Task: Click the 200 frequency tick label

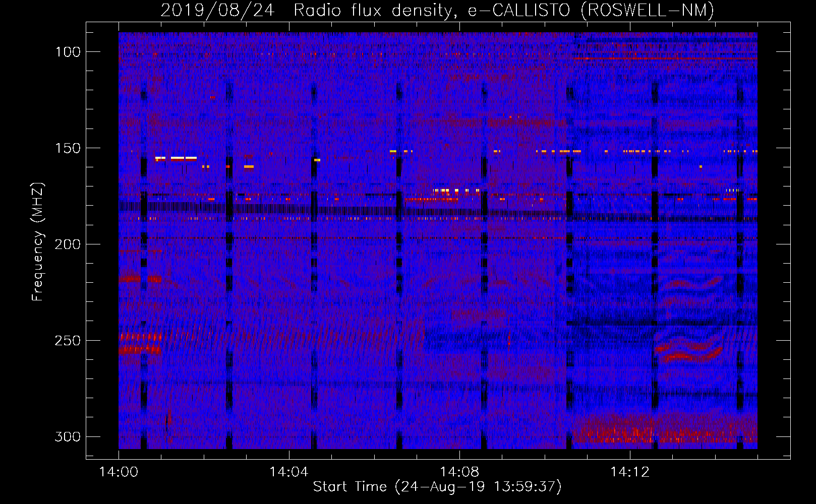Action: click(x=68, y=244)
